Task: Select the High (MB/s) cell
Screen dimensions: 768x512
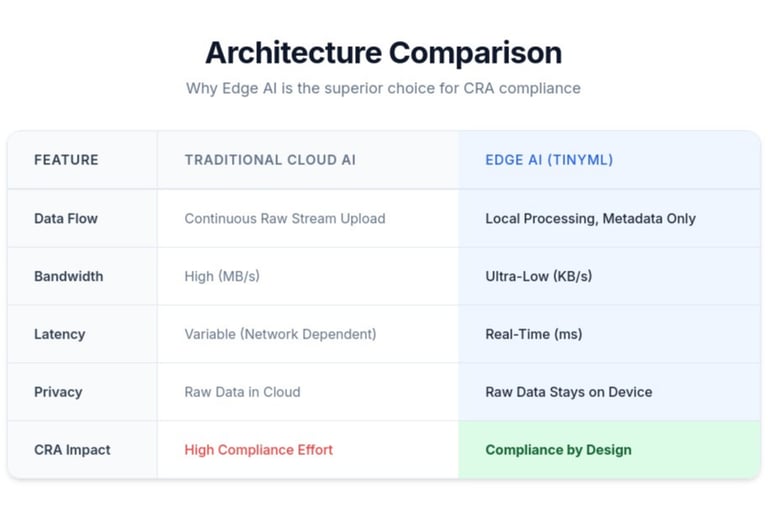Action: point(221,276)
